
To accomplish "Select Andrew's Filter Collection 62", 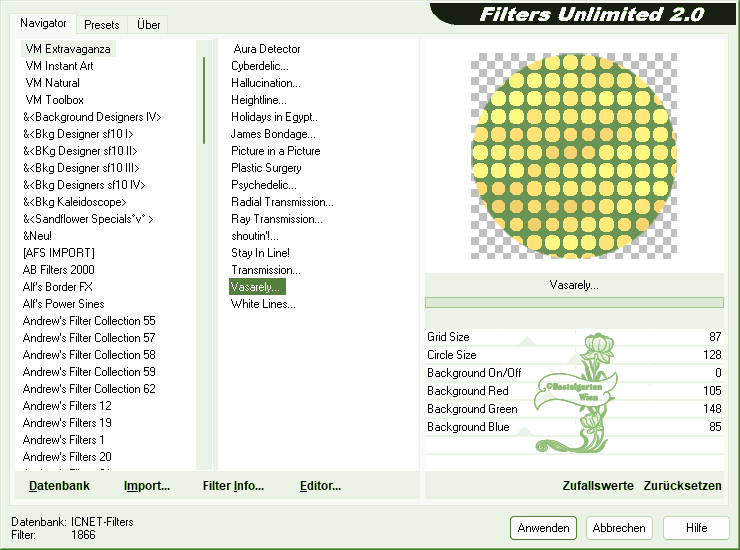I will click(89, 389).
